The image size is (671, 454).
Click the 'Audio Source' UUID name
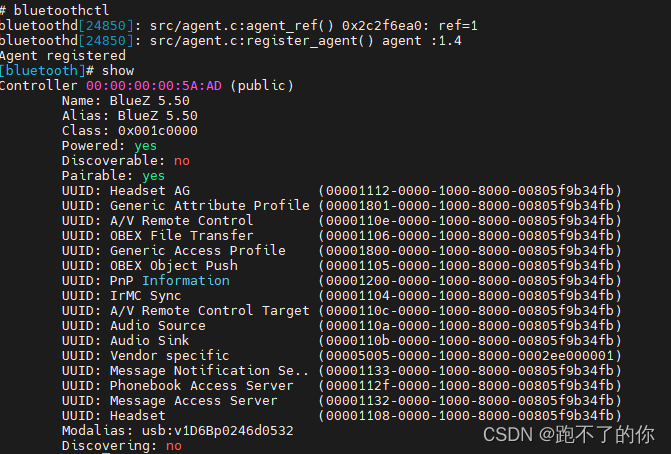pyautogui.click(x=157, y=326)
